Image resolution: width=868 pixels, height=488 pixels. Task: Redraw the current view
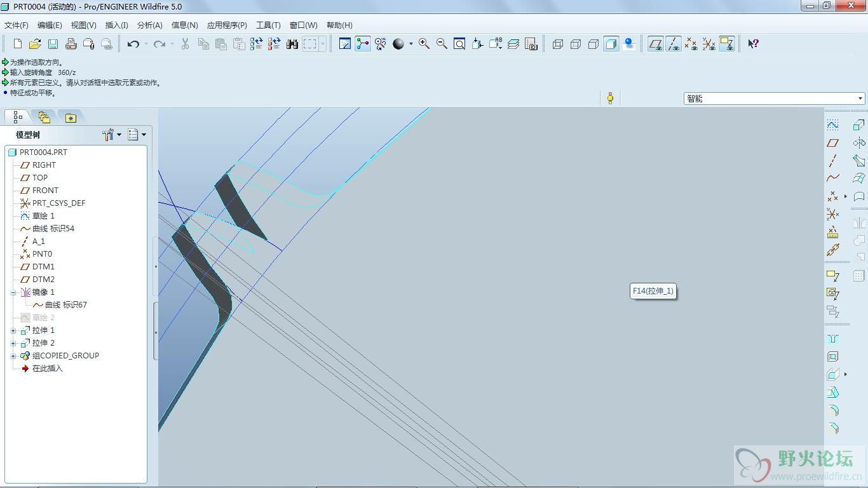tap(345, 44)
